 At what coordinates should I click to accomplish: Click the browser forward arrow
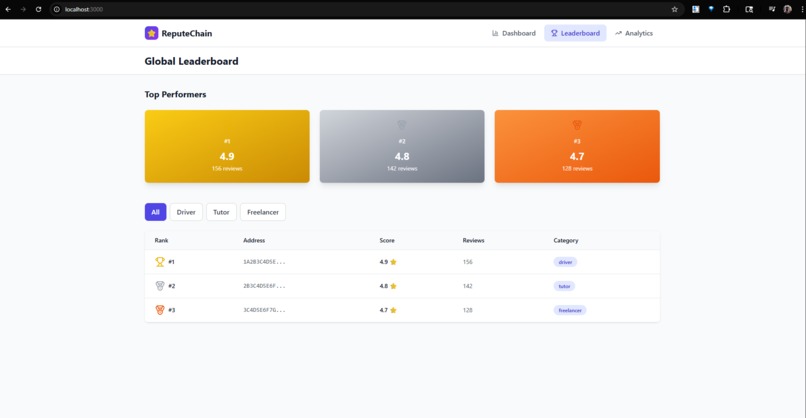[x=23, y=9]
